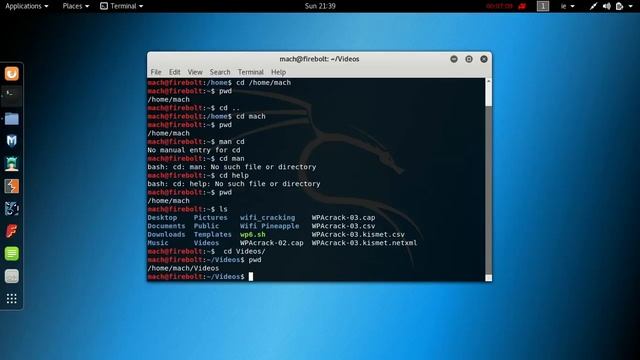Click WPAcrack-03.csv file name
The image size is (640, 360).
coord(343,226)
